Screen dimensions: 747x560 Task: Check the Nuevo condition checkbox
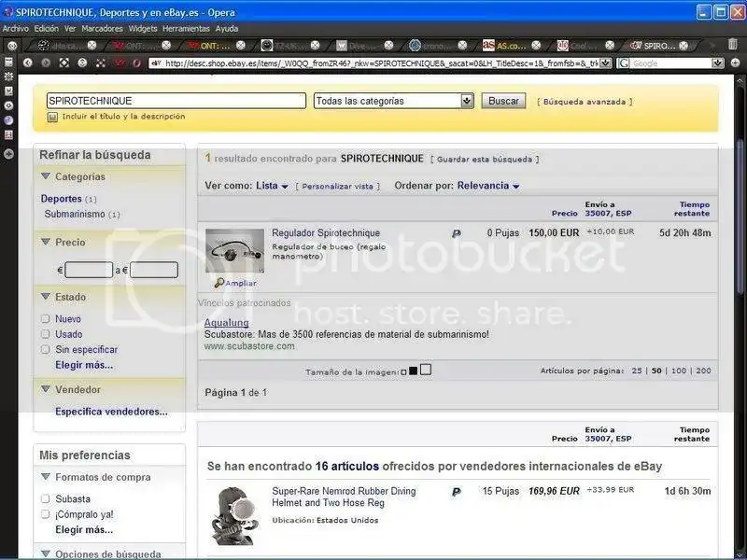point(45,318)
